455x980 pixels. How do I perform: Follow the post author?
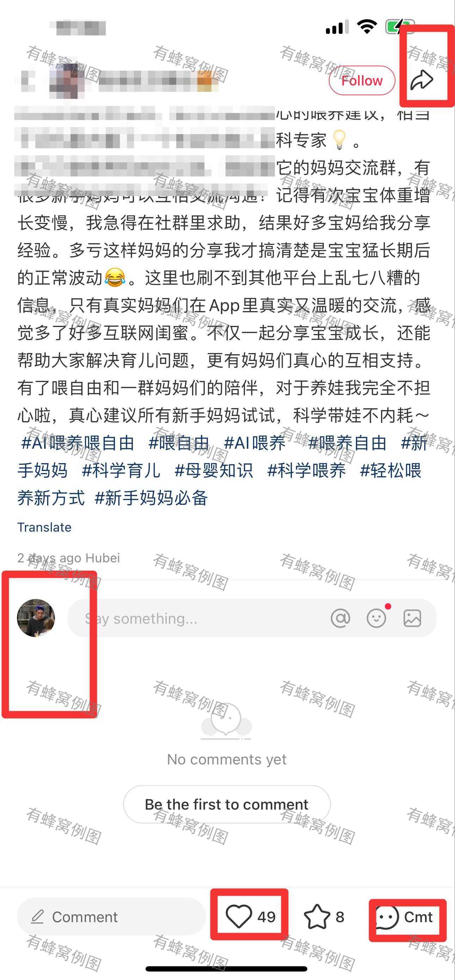click(x=362, y=80)
